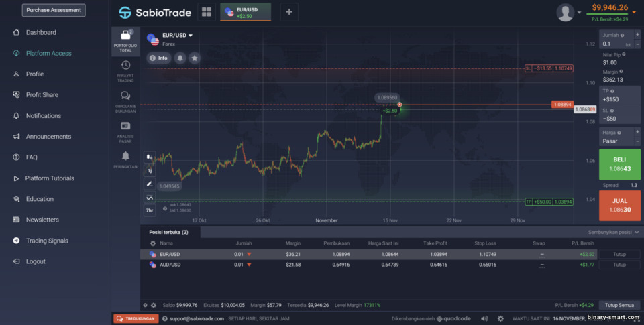Select the AUD/USD position row
644x325 pixels.
pos(369,265)
